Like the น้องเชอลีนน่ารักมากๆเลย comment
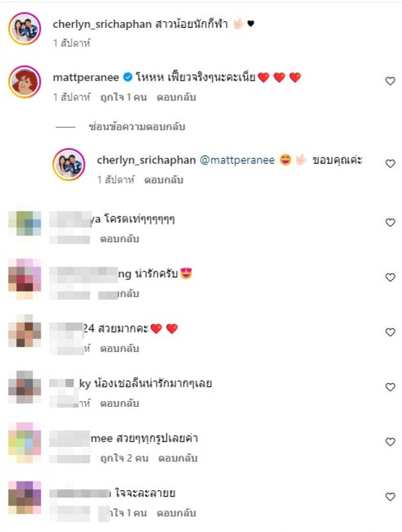Screen dimensions: 402x532 pos(390,387)
